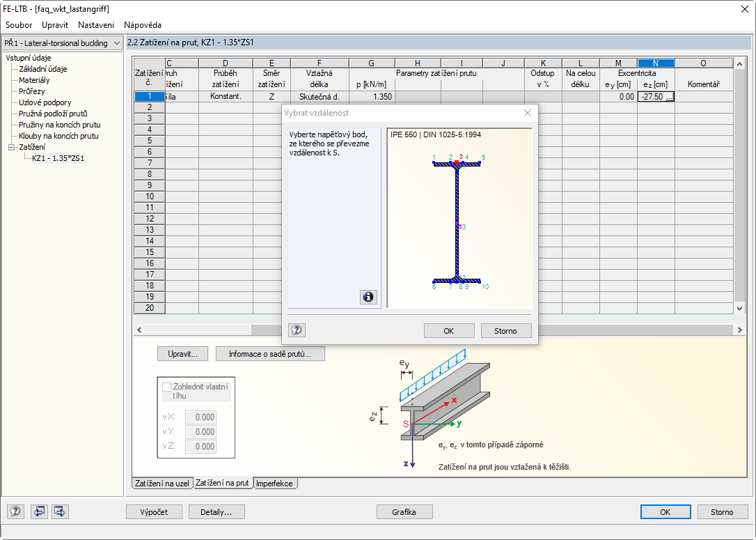Click column G header
Viewport: 756px width, 540px height.
(x=371, y=63)
